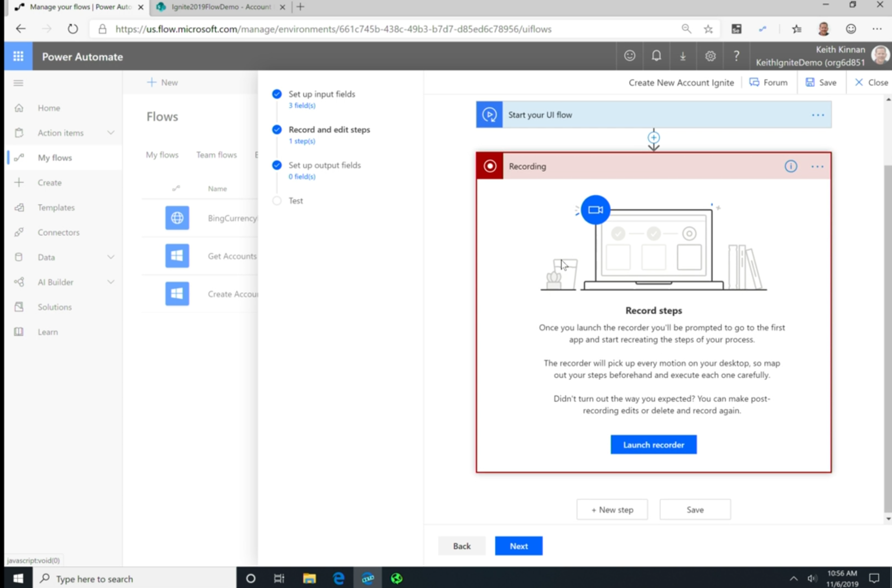Switch to the Ignite2019FlowDemo browser tab
892x588 pixels.
point(220,7)
